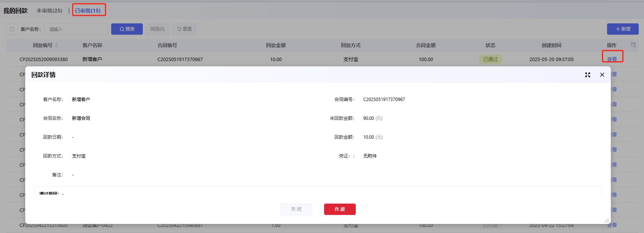Switch to the 未审批(25) tab
The image size is (644, 233).
tap(49, 11)
